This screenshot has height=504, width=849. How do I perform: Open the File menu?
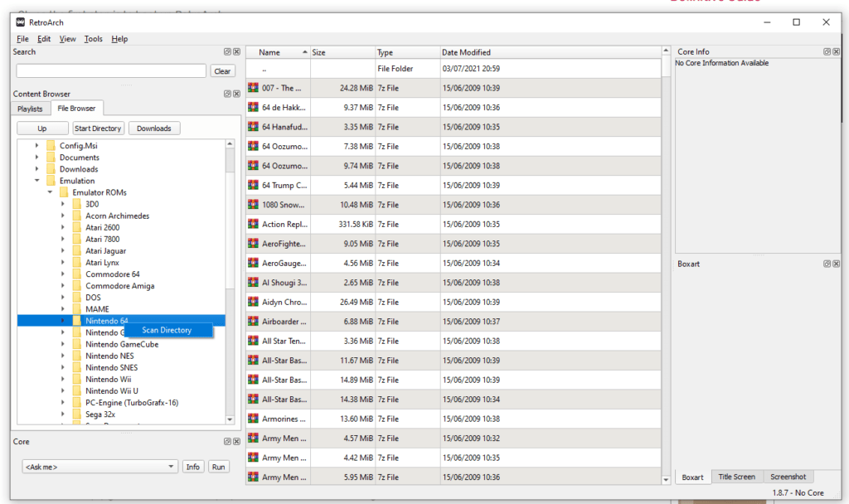click(22, 39)
